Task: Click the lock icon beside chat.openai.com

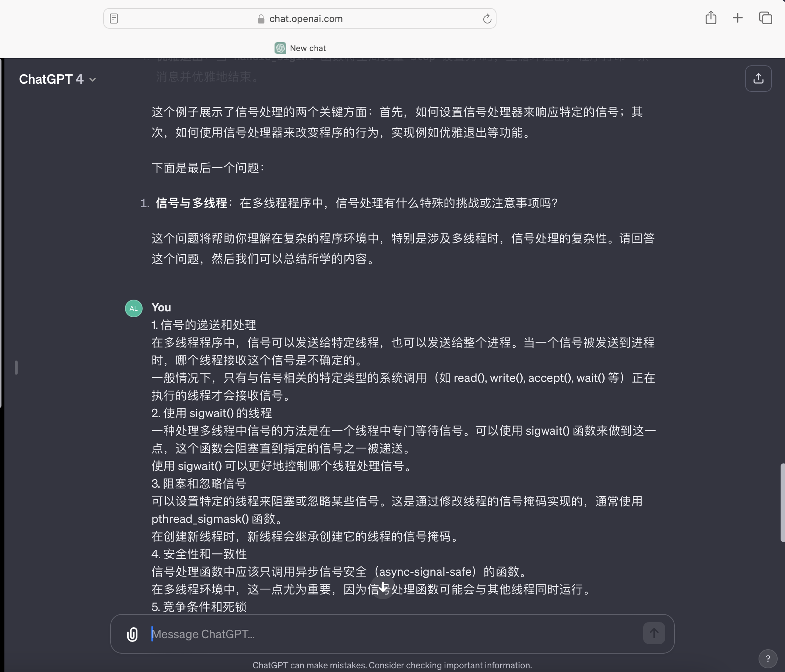Action: (x=261, y=19)
